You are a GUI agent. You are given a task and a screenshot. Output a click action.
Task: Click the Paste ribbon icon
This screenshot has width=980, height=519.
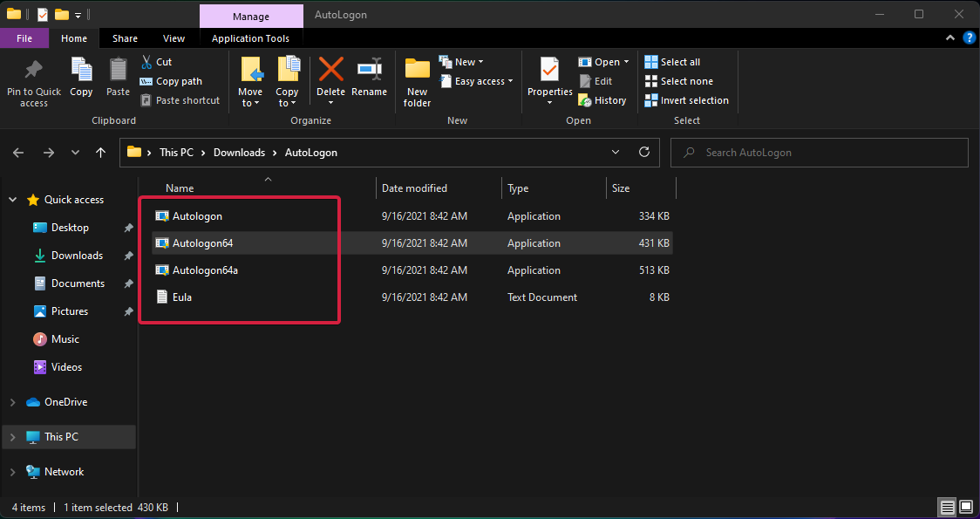pyautogui.click(x=118, y=70)
